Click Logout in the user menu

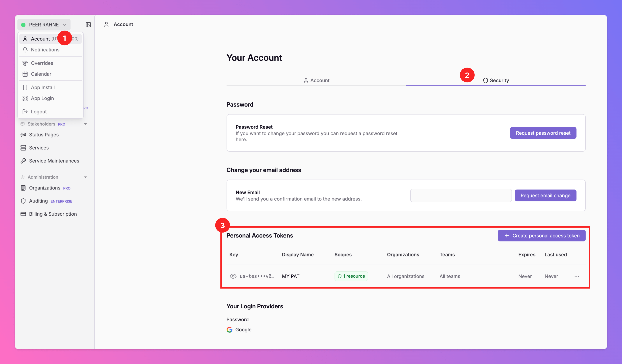pos(50,112)
